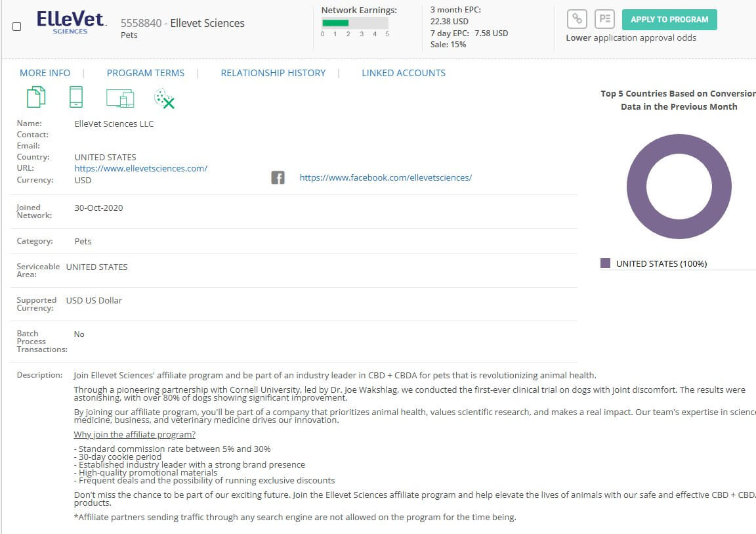
Task: Click the ElleVet Sciences logo
Action: click(72, 23)
